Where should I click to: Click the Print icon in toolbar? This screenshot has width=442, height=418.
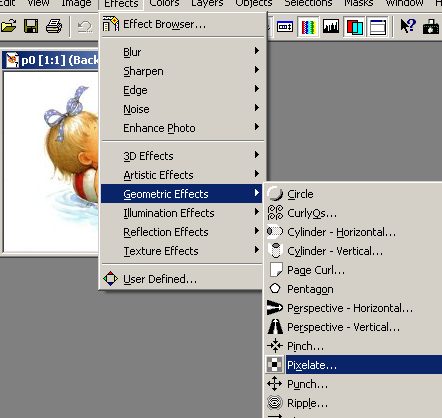[x=54, y=26]
